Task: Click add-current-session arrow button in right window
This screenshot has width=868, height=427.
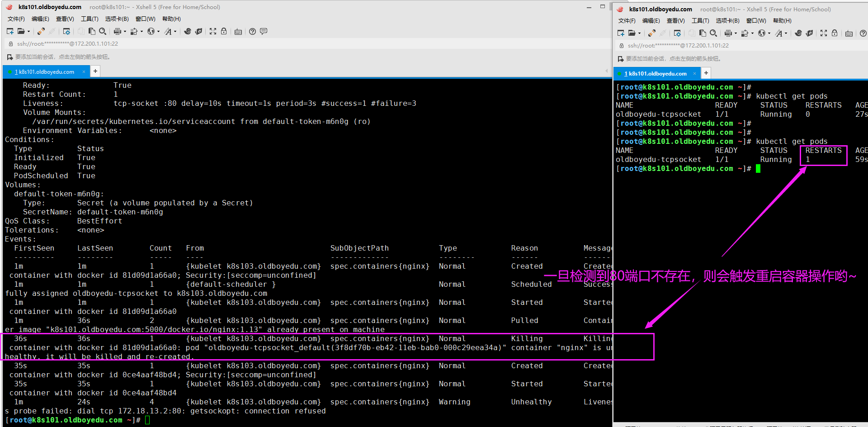Action: tap(621, 59)
